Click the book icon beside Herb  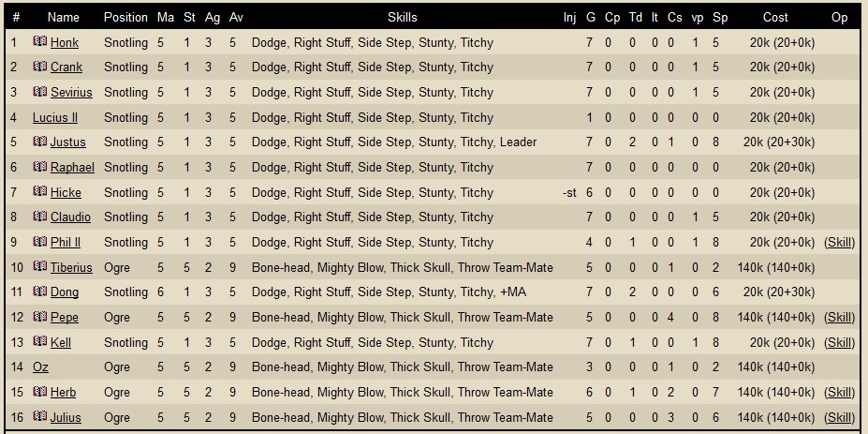pyautogui.click(x=40, y=392)
